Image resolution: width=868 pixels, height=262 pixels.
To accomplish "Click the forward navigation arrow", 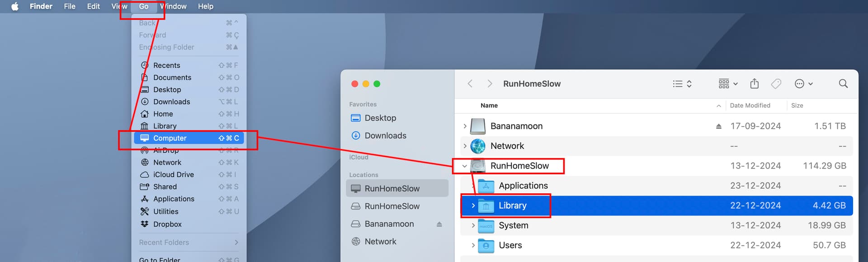I will click(489, 84).
